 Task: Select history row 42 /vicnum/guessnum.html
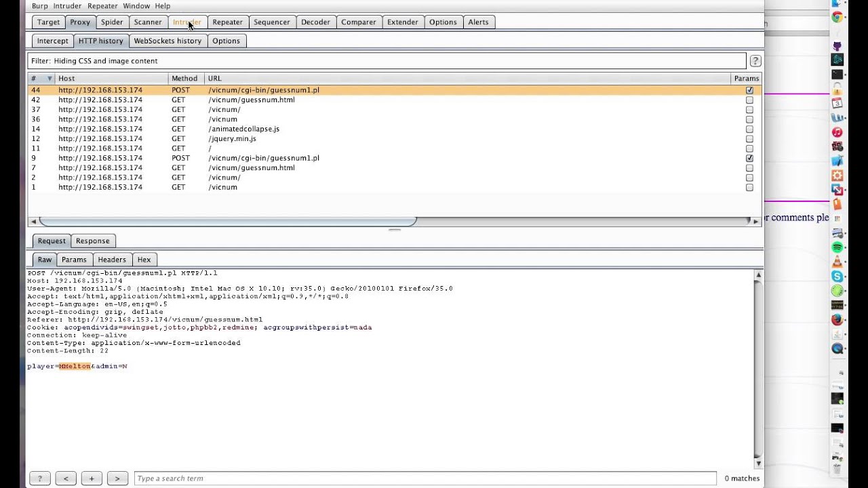coord(394,100)
